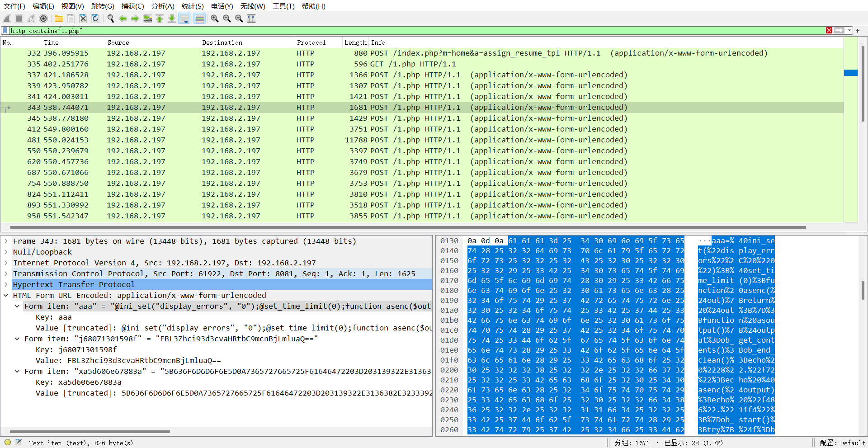The height and width of the screenshot is (448, 868).
Task: Toggle auto-scroll during live capture
Action: 184,19
